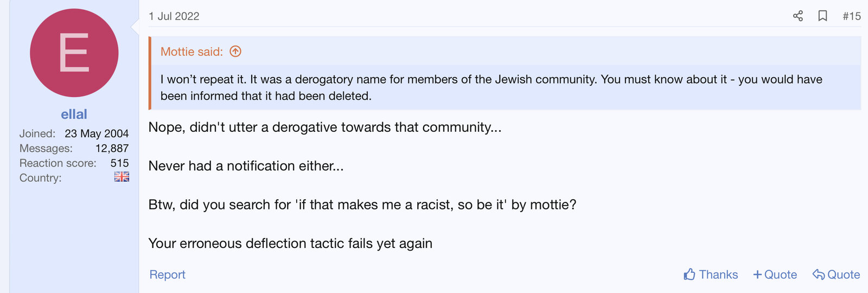Click the '1 Jul 2022' post date

pyautogui.click(x=174, y=16)
